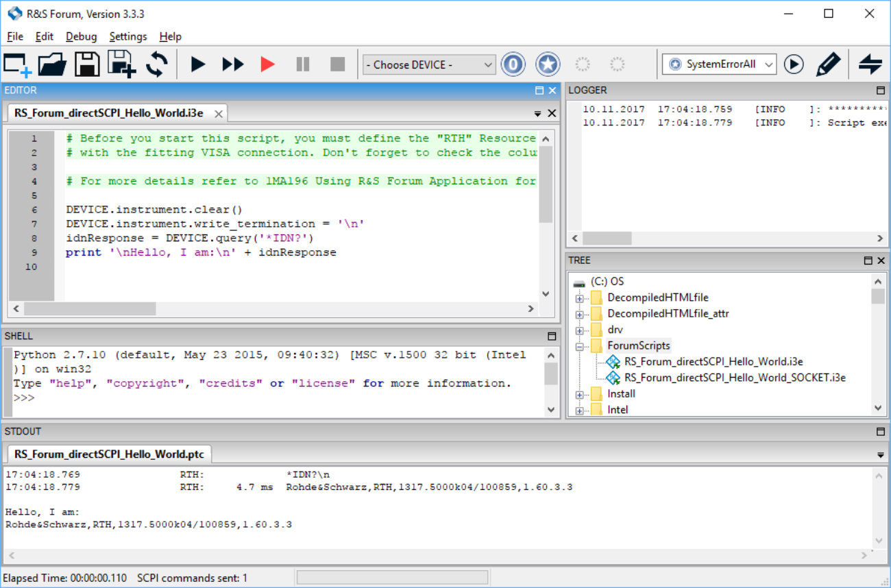
Task: Select the drv folder label
Action: coord(615,330)
